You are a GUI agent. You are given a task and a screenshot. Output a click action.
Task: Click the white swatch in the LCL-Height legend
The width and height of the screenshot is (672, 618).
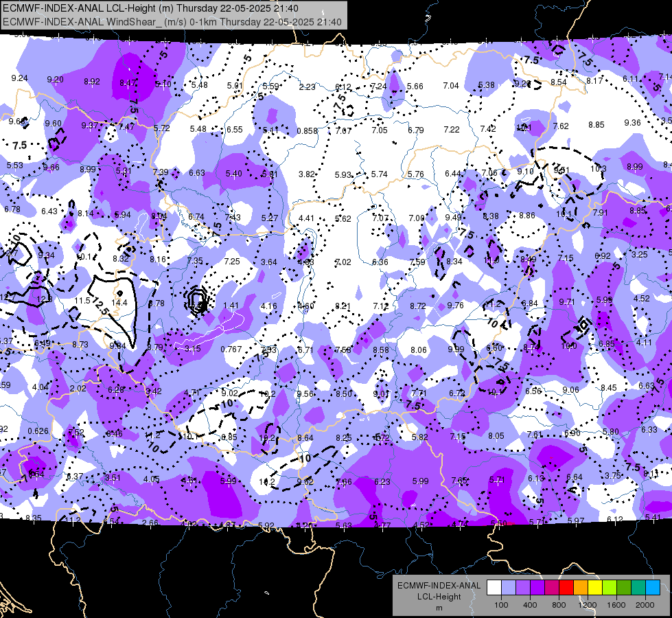click(x=494, y=587)
